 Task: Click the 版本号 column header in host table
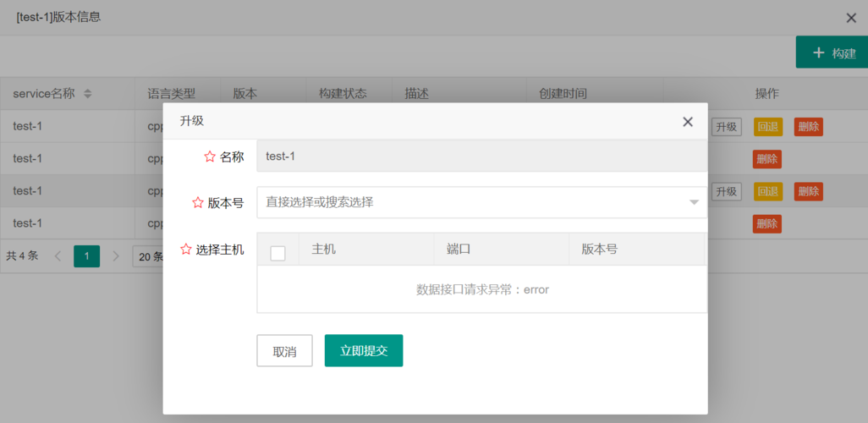(636, 250)
